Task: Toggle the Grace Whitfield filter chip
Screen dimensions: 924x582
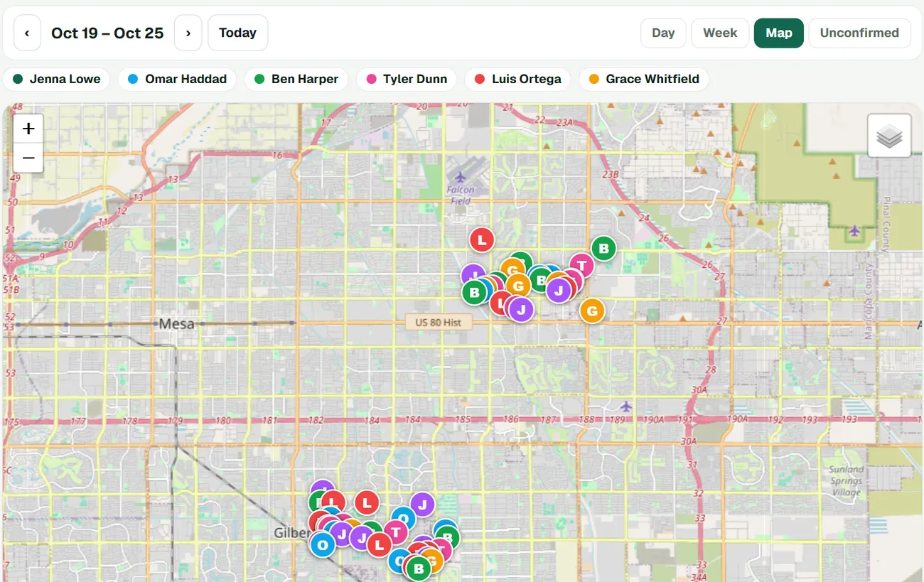Action: [x=644, y=79]
